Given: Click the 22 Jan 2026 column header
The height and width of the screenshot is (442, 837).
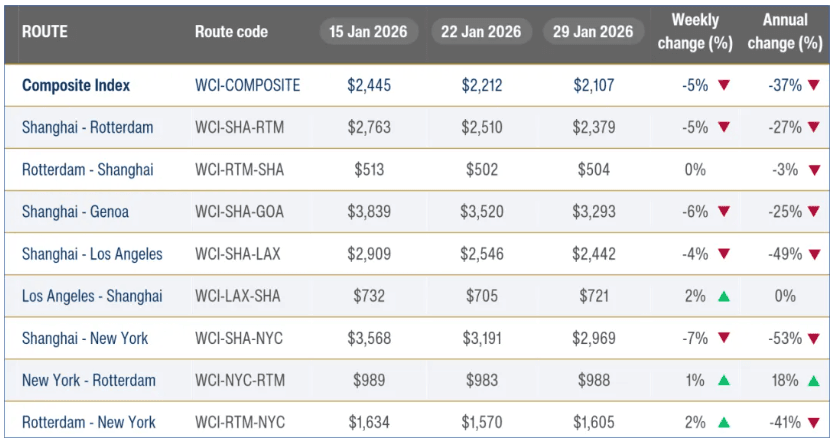Looking at the screenshot, I should point(482,32).
